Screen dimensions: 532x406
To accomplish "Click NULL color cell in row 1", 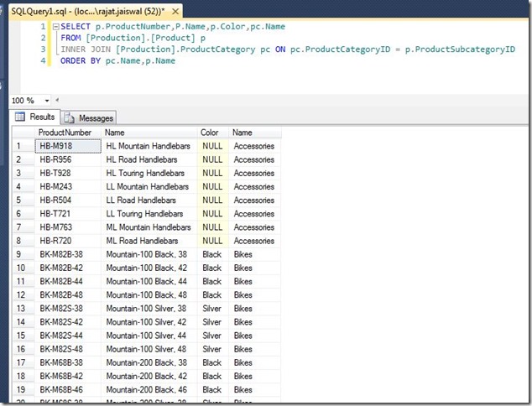I will point(213,146).
